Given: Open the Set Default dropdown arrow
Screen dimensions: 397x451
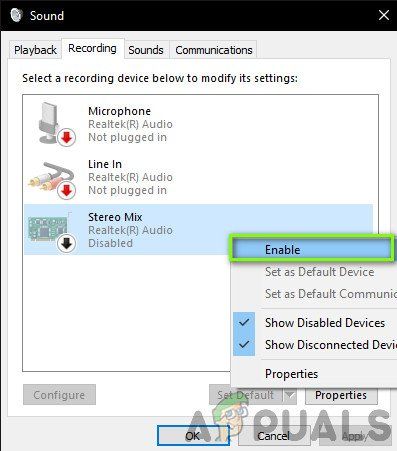Looking at the screenshot, I should [290, 395].
